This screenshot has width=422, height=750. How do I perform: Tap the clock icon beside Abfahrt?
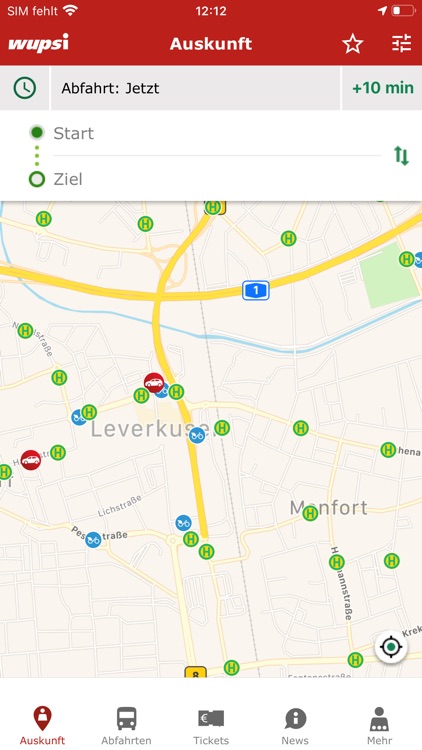pyautogui.click(x=24, y=88)
